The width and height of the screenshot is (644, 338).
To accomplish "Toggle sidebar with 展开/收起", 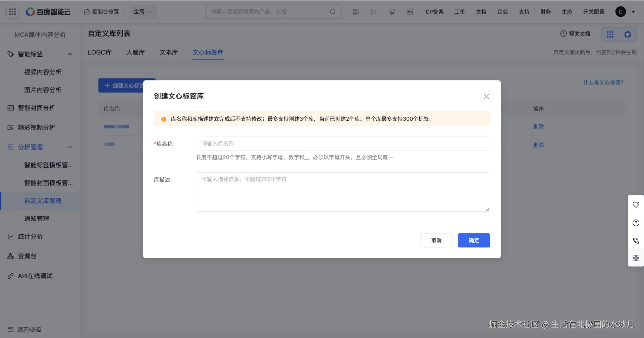I will (x=24, y=329).
